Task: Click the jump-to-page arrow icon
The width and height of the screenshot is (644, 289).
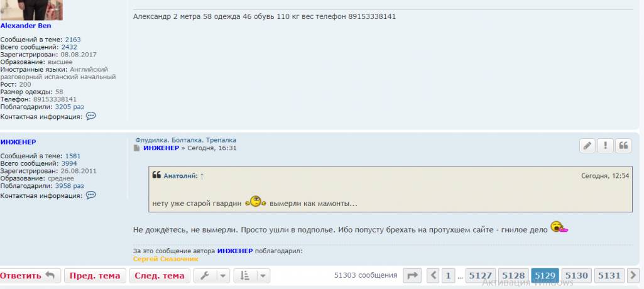Action: pyautogui.click(x=412, y=276)
